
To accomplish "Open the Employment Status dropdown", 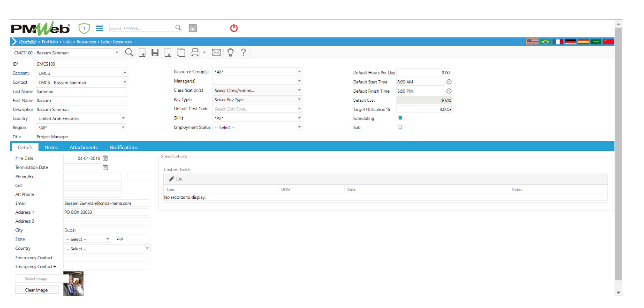I will click(x=299, y=127).
